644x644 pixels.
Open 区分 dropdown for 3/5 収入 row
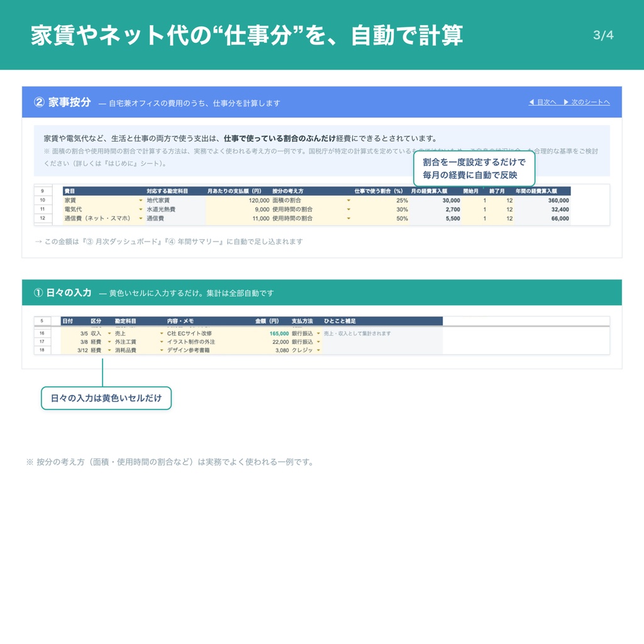point(109,333)
